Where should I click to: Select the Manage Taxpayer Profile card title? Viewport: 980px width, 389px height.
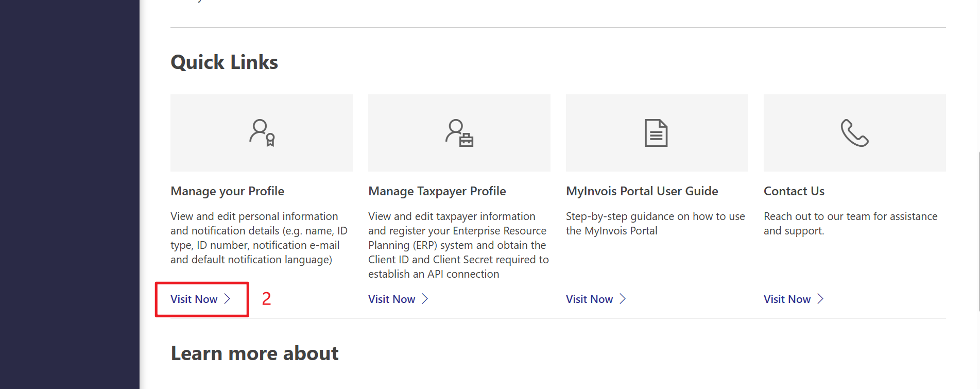click(x=437, y=191)
